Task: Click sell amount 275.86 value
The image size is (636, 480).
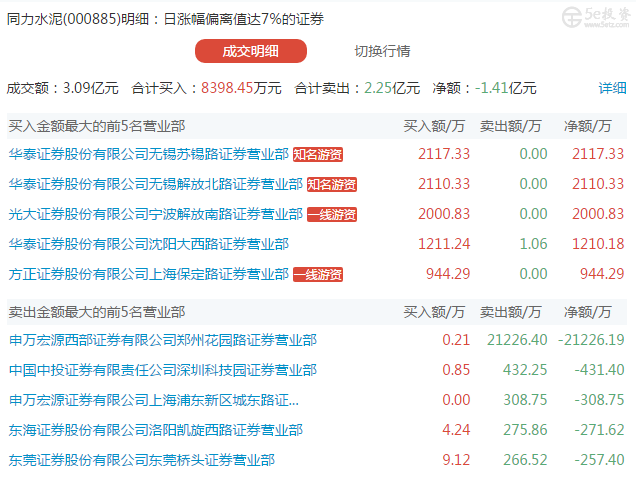Action: 525,430
